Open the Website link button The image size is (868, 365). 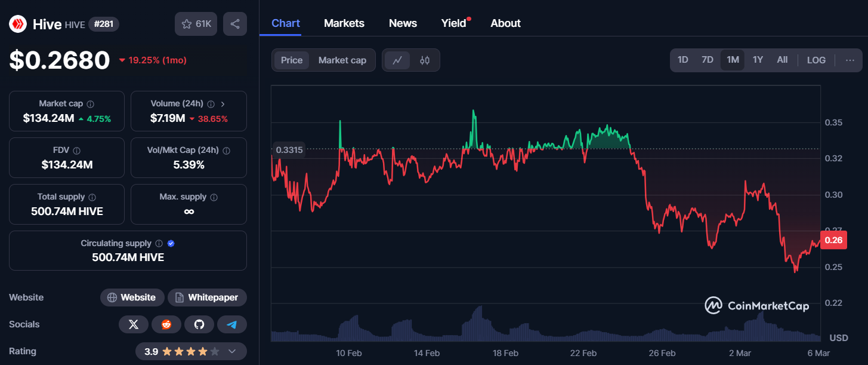tap(132, 297)
